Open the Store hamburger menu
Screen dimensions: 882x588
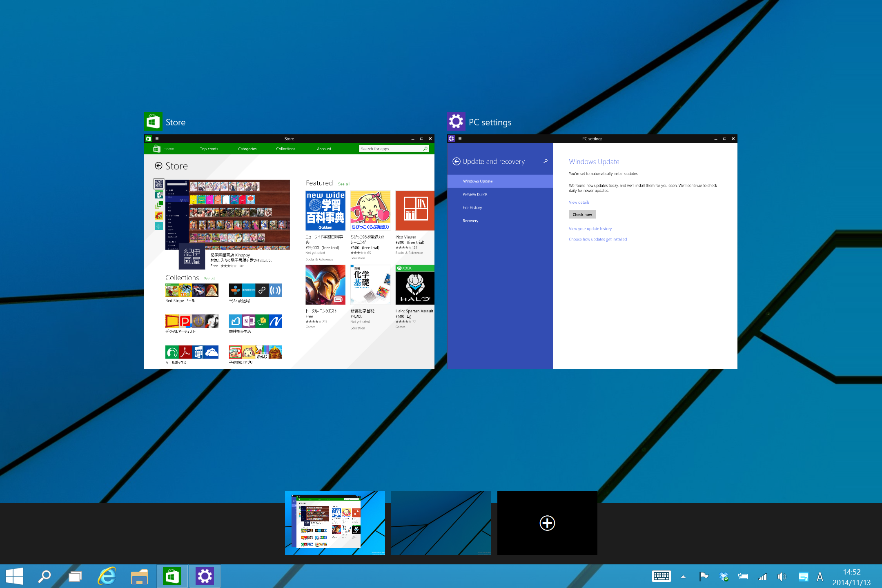tap(157, 138)
